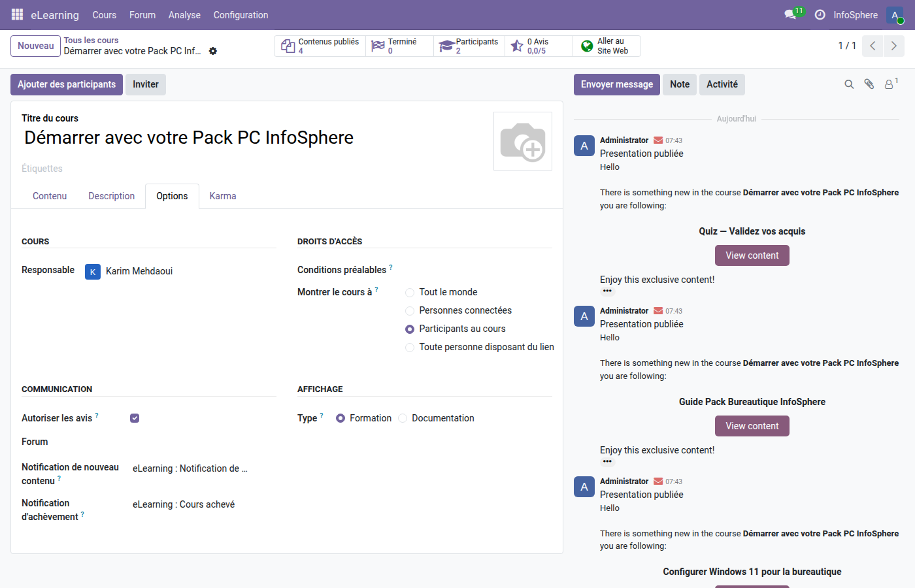Open the apps grid menu
Viewport: 915px width, 588px height.
pos(16,14)
